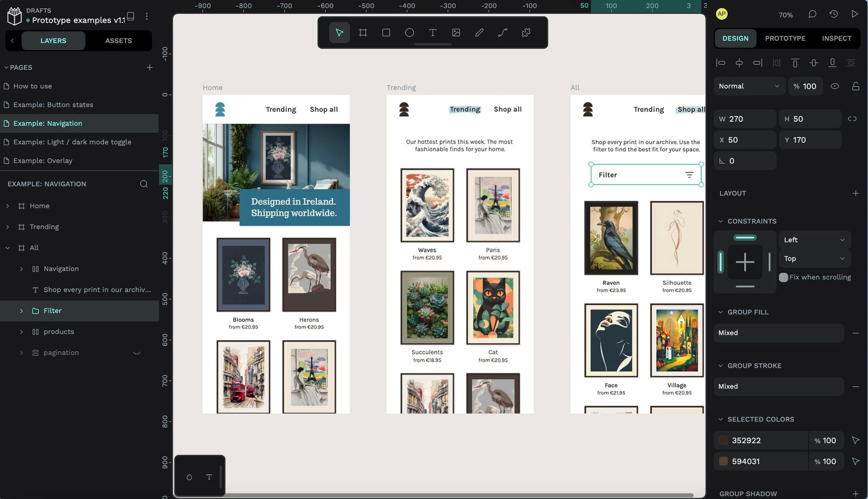Add a new page with plus button
The height and width of the screenshot is (499, 868).
pos(149,68)
